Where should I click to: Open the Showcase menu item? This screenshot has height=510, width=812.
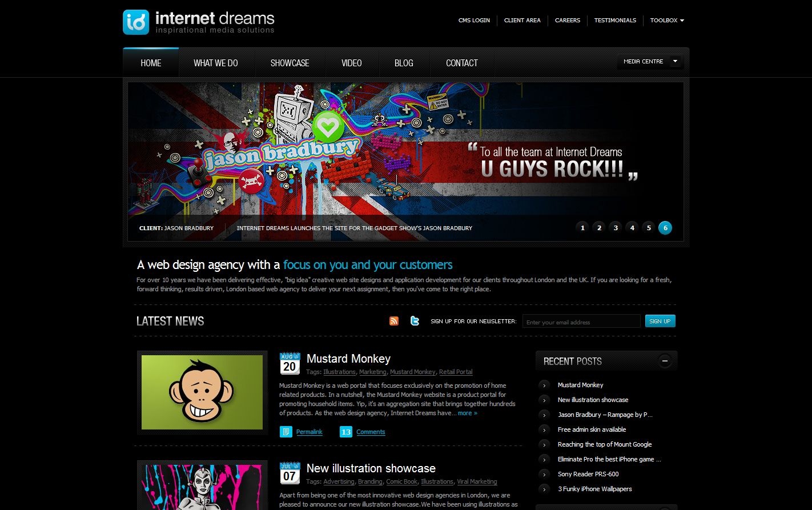[290, 63]
